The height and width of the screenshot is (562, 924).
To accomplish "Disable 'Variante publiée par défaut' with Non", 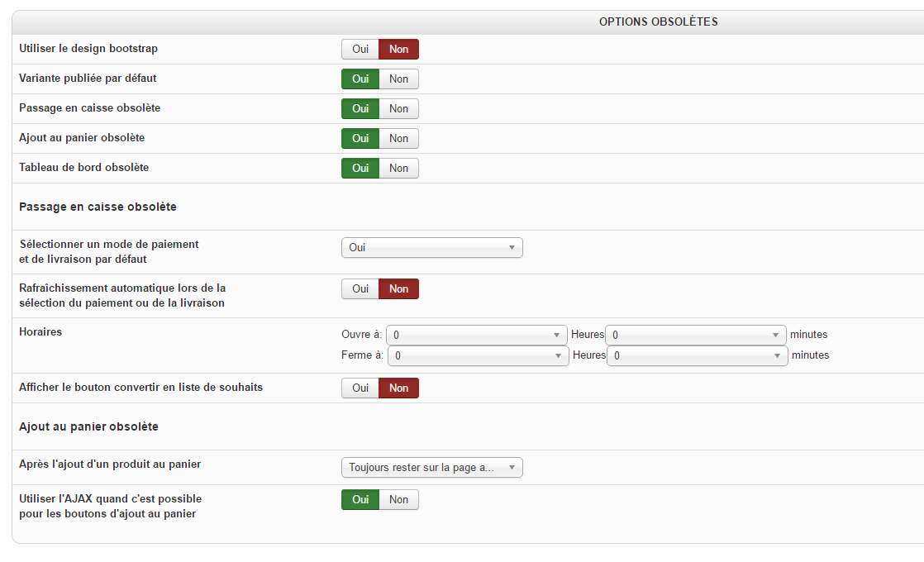I will 398,79.
